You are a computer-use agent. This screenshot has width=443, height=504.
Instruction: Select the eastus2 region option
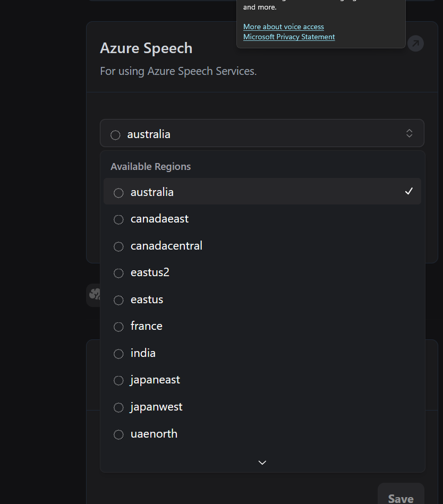(150, 272)
